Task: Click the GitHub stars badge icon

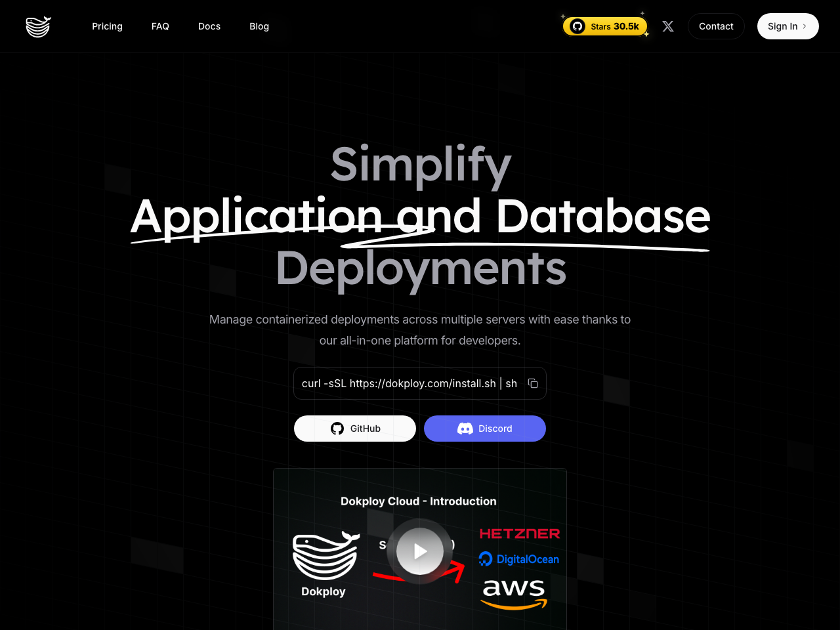Action: point(577,26)
